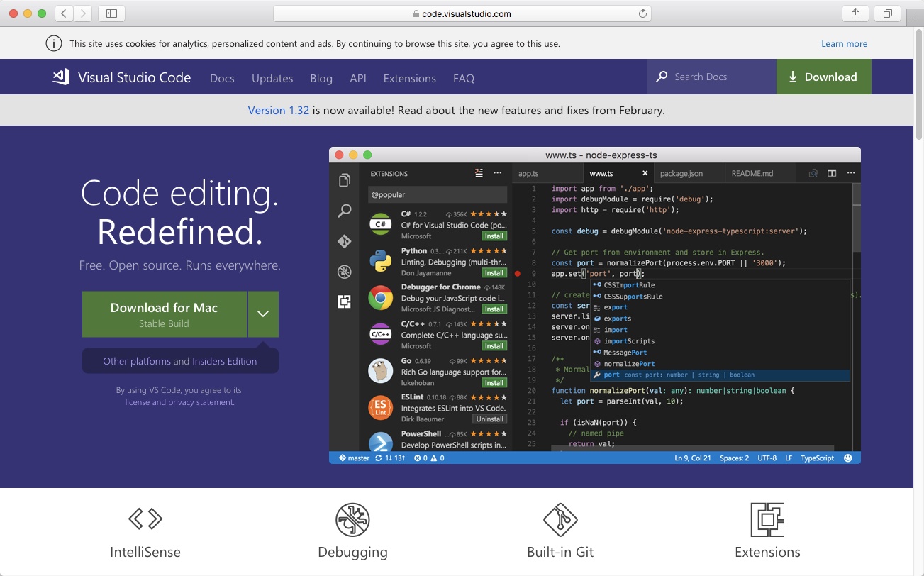Screen dimensions: 924x576
Task: Click the @popular extensions search field
Action: [x=438, y=194]
